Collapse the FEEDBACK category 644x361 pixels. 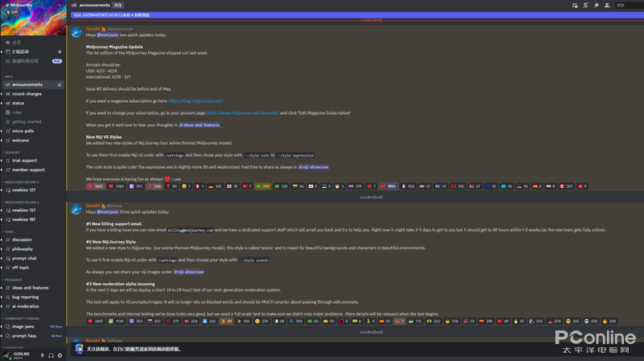[12, 280]
